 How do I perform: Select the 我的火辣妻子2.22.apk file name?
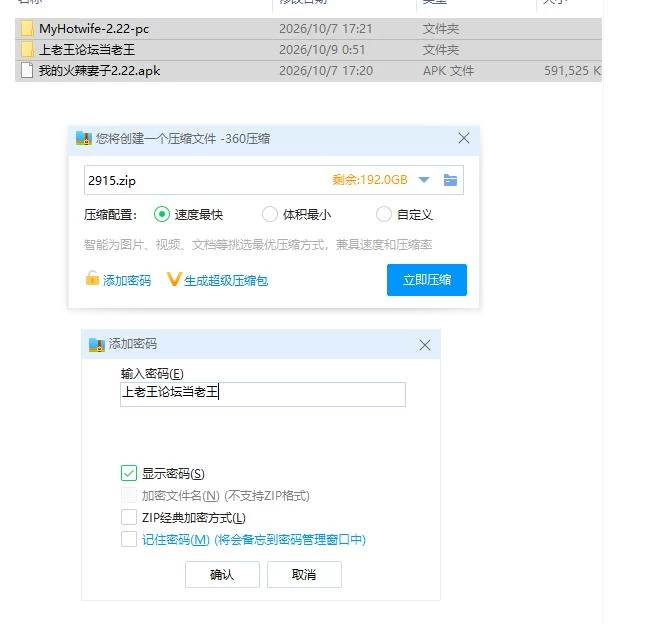(x=99, y=71)
